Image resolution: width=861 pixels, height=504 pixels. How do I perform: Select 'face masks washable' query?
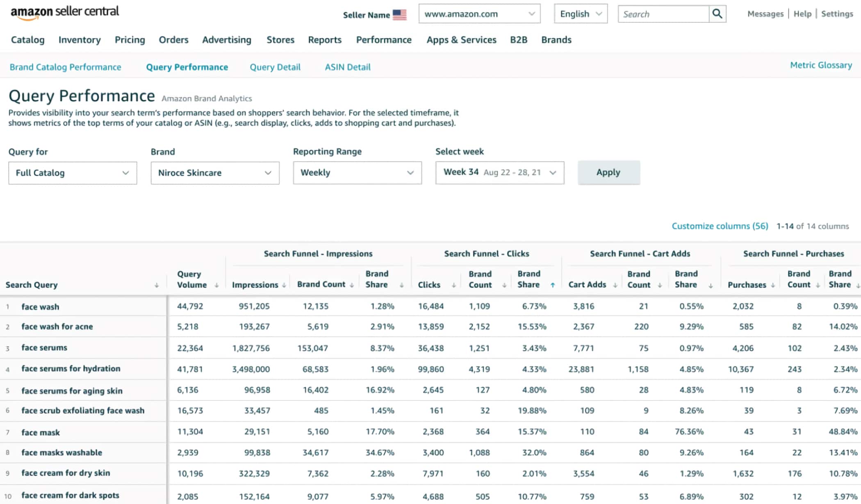61,452
